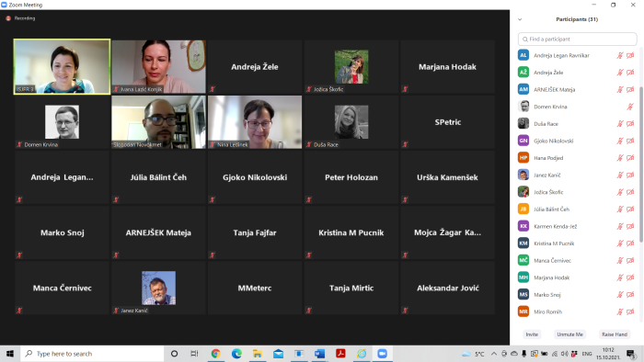Open Zoom app in the taskbar

pyautogui.click(x=383, y=354)
